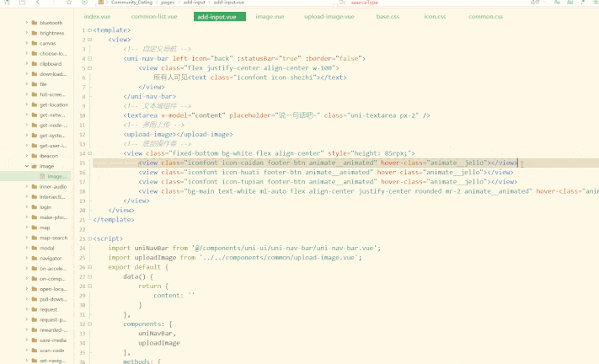Fold the fixed-bottom view at line 14
The height and width of the screenshot is (364, 599).
pos(90,153)
